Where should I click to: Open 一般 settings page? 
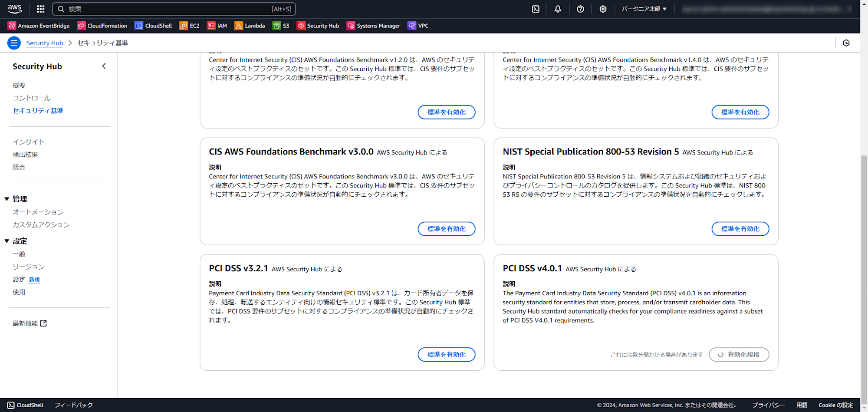(x=19, y=254)
